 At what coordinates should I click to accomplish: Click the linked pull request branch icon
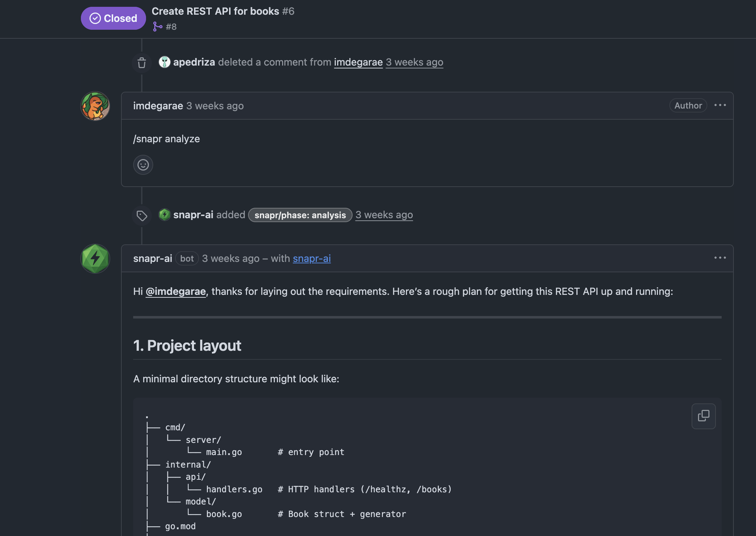pyautogui.click(x=157, y=27)
